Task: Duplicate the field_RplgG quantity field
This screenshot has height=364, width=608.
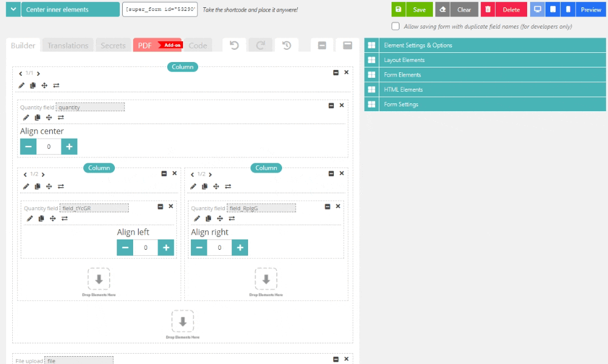Action: point(208,219)
